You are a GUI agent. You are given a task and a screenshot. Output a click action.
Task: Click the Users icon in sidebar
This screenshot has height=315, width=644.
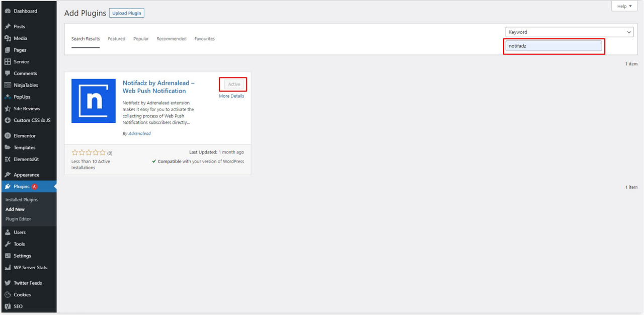tap(8, 232)
